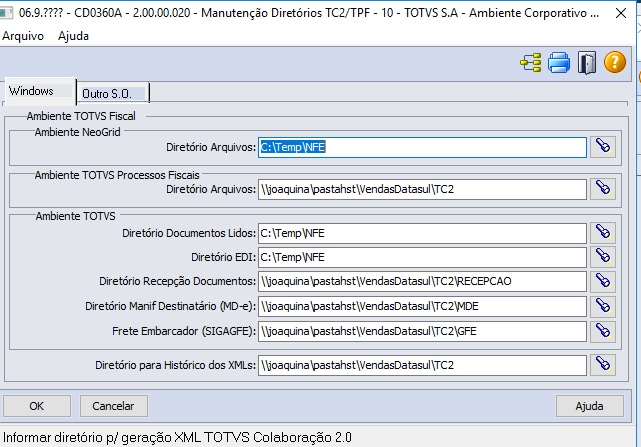This screenshot has width=641, height=447.
Task: Browse folder for Diretório Documentos Lidos
Action: [603, 233]
